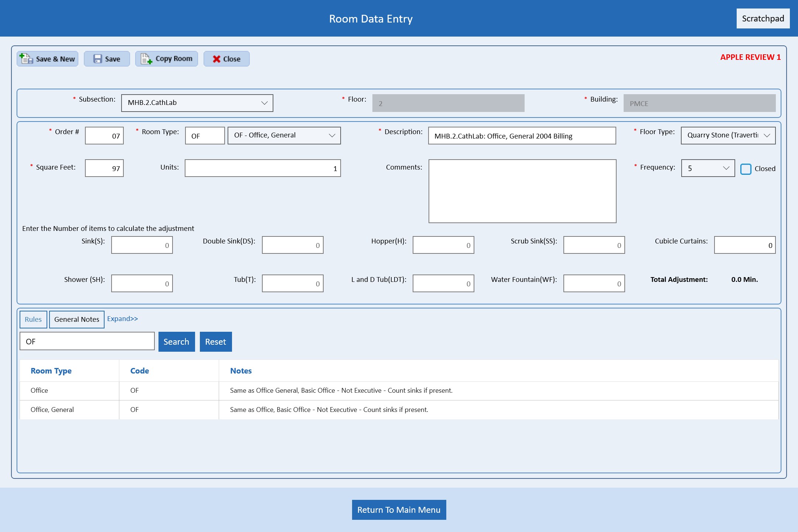Image resolution: width=798 pixels, height=532 pixels.
Task: Click the Sink(S) count field
Action: (x=142, y=245)
